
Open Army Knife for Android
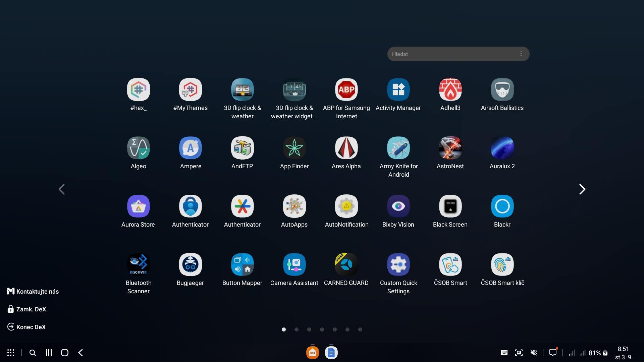point(398,148)
